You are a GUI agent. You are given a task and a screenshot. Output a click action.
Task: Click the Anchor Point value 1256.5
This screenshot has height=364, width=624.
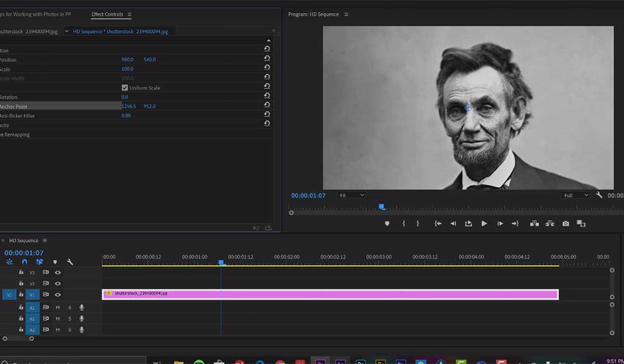(129, 106)
